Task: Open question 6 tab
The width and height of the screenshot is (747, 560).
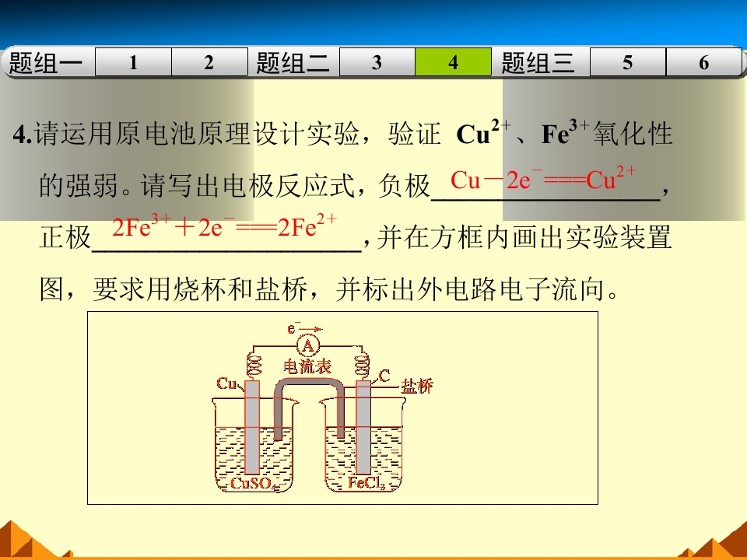Action: point(703,62)
